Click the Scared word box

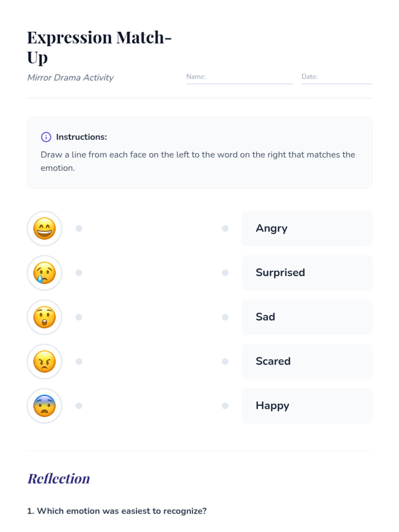pos(307,361)
